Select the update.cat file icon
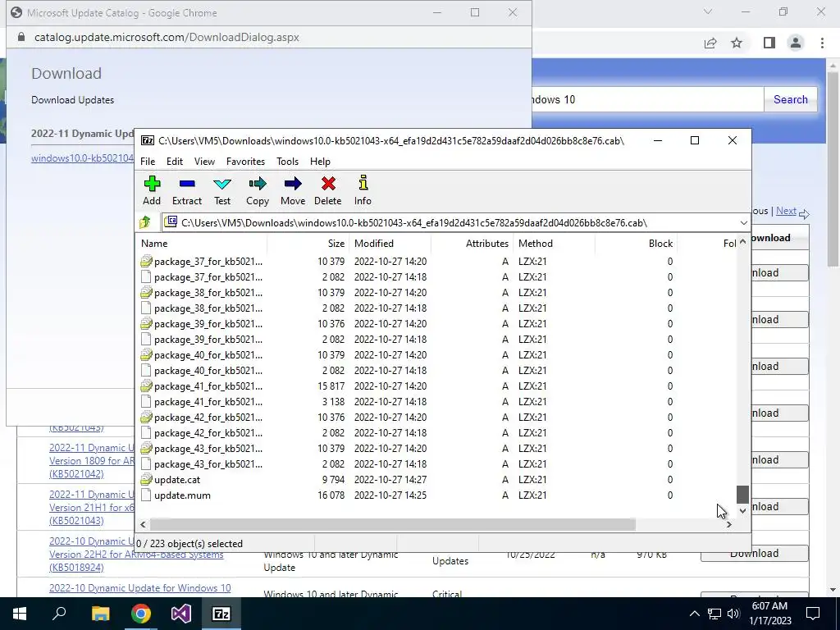The image size is (840, 630). [x=146, y=479]
